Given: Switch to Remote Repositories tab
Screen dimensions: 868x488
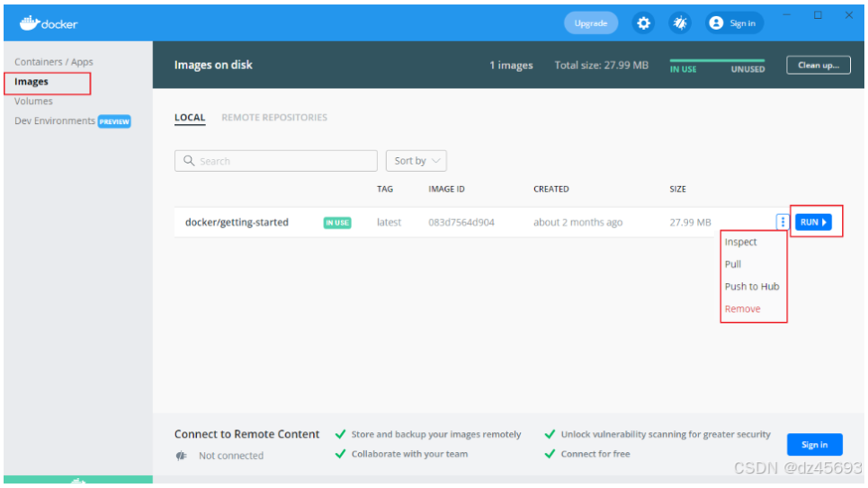Looking at the screenshot, I should [274, 118].
